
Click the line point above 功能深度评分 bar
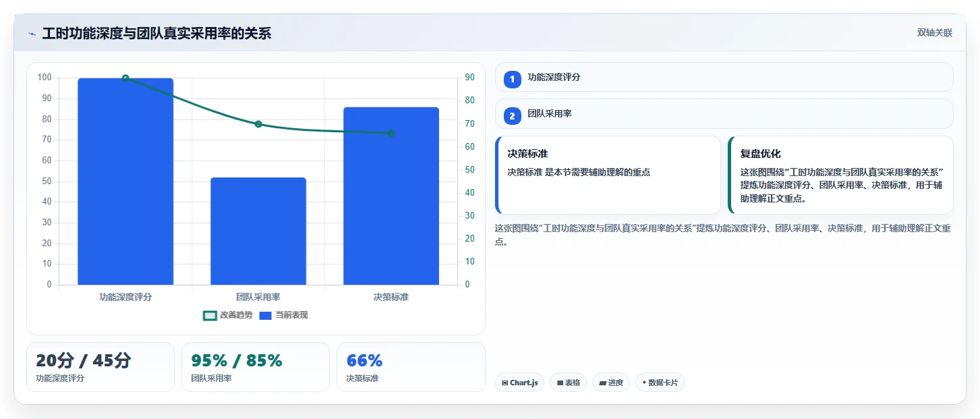tap(125, 78)
